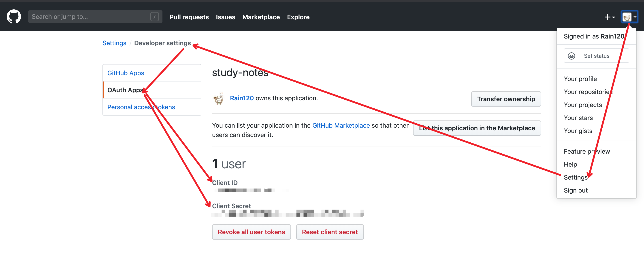This screenshot has width=644, height=253.
Task: Select Sign out in the dropdown menu
Action: pyautogui.click(x=575, y=190)
